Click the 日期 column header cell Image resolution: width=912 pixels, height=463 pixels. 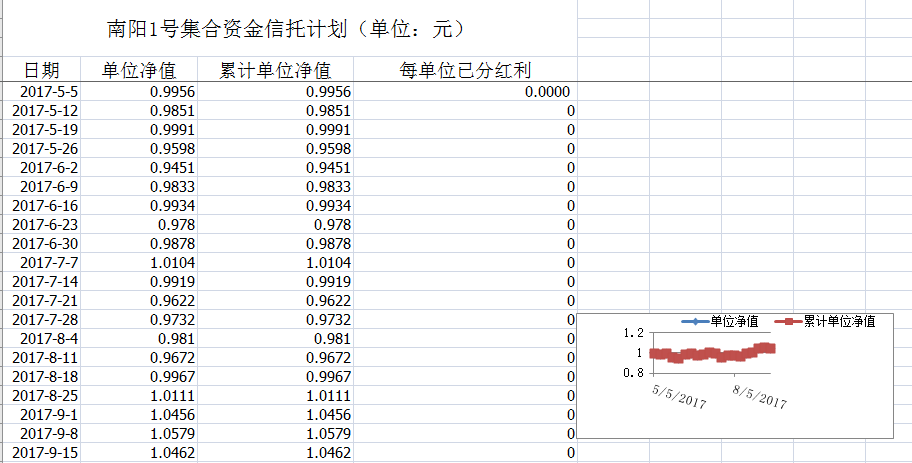tap(41, 70)
